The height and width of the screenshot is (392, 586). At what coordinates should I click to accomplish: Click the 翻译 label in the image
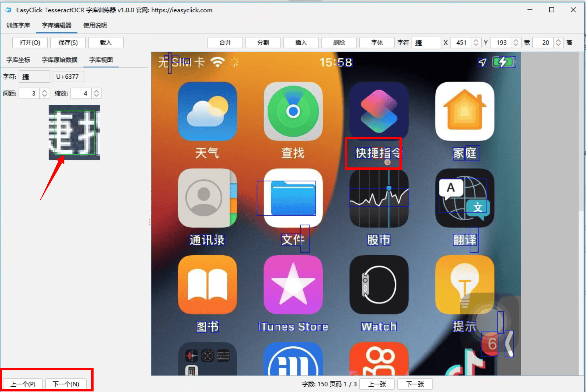tap(465, 240)
